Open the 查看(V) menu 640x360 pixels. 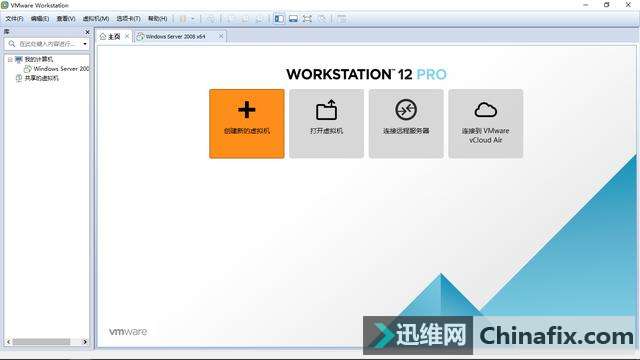click(66, 19)
